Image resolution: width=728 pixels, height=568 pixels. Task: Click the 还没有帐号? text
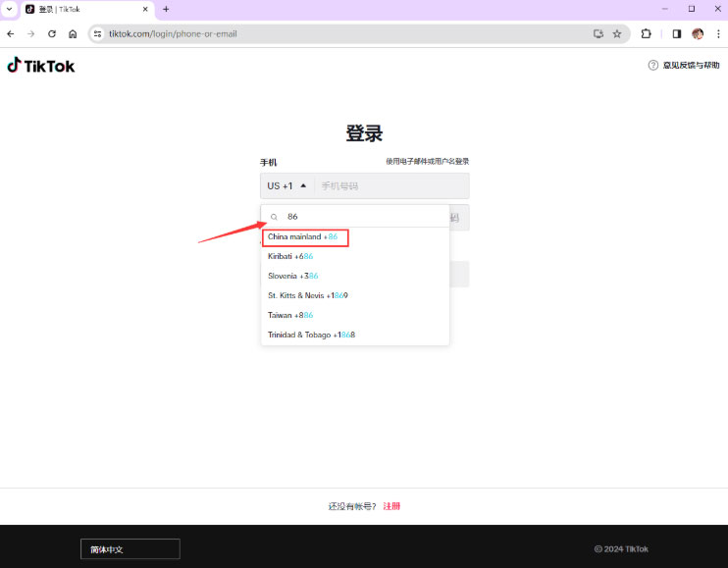pos(352,506)
